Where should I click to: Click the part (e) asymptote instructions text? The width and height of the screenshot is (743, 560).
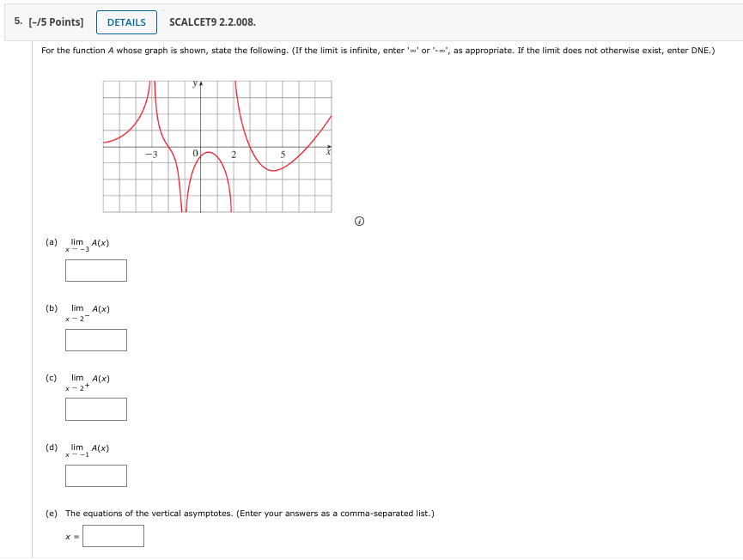(x=247, y=513)
